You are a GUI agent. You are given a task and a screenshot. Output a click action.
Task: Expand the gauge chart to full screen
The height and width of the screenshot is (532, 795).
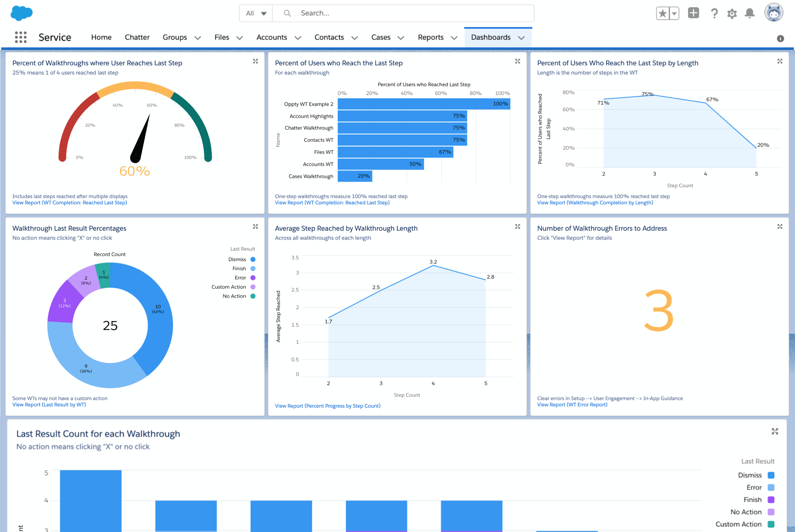255,61
